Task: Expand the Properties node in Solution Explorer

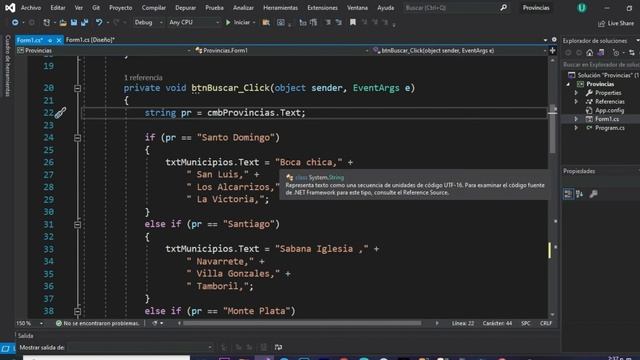Action: click(x=576, y=93)
